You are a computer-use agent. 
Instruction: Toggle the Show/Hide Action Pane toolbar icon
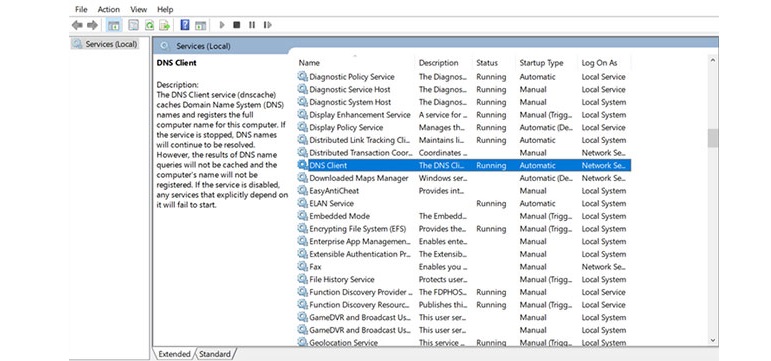coord(200,25)
